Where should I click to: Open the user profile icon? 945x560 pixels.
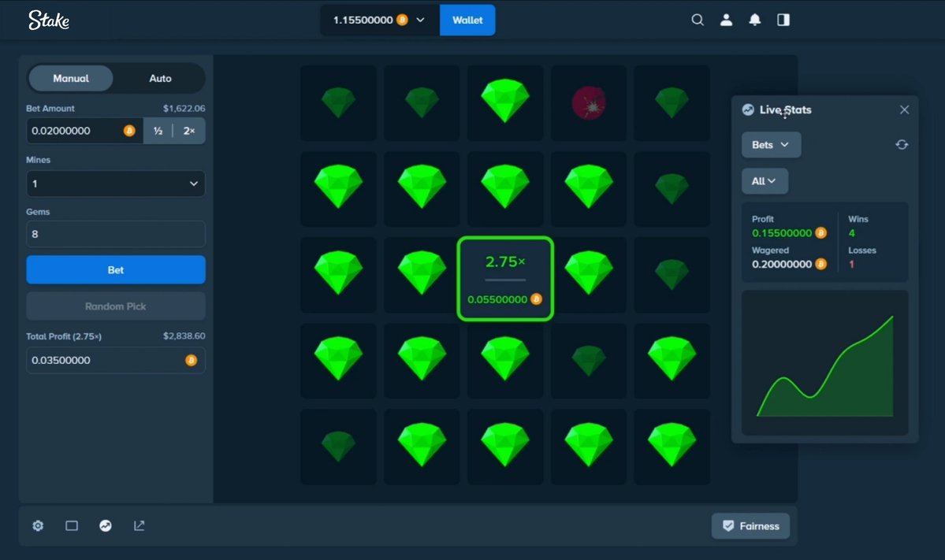coord(726,20)
